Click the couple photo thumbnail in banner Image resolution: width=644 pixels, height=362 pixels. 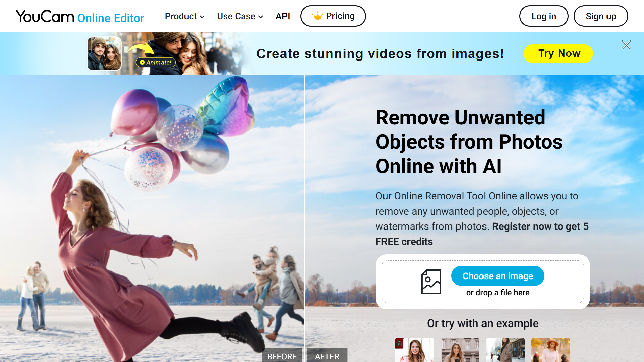tap(104, 53)
